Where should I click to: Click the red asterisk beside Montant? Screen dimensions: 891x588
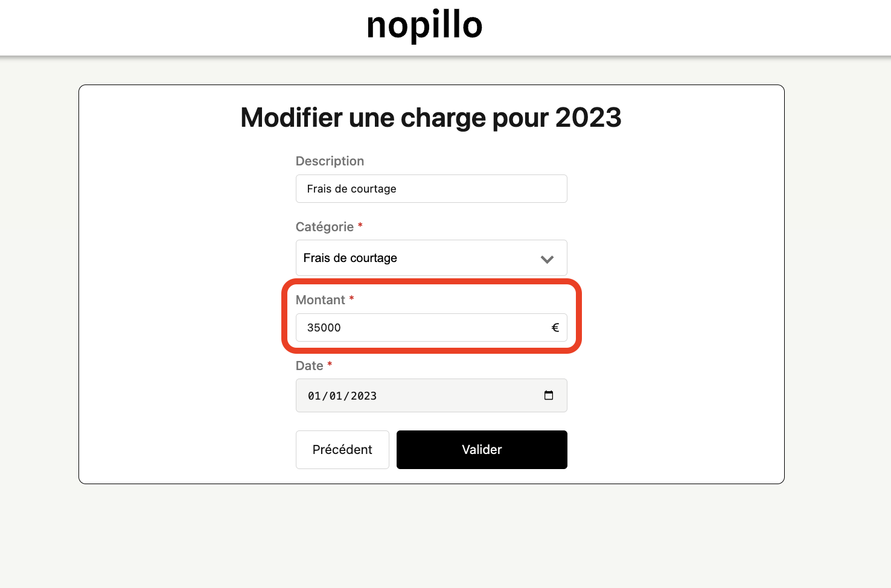351,299
